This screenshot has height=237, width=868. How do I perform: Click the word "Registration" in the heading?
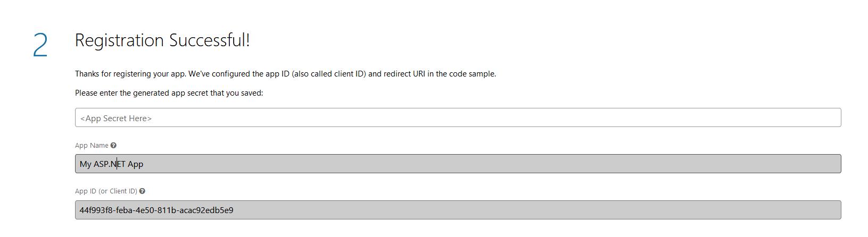119,40
